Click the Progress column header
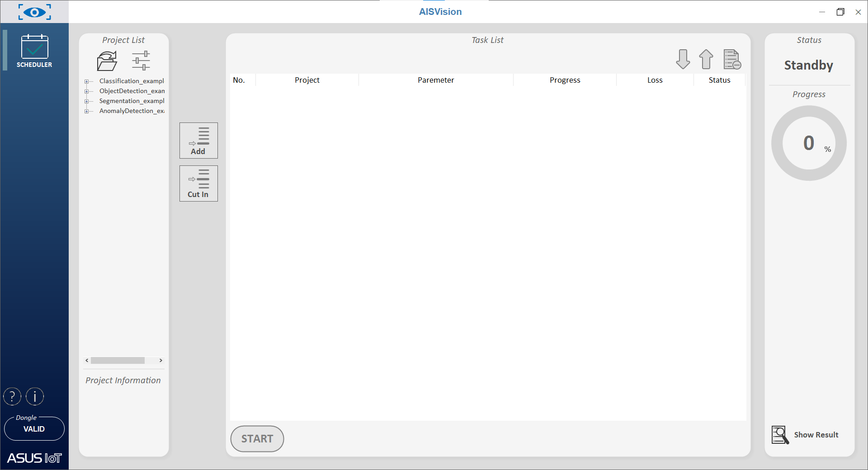 point(565,80)
